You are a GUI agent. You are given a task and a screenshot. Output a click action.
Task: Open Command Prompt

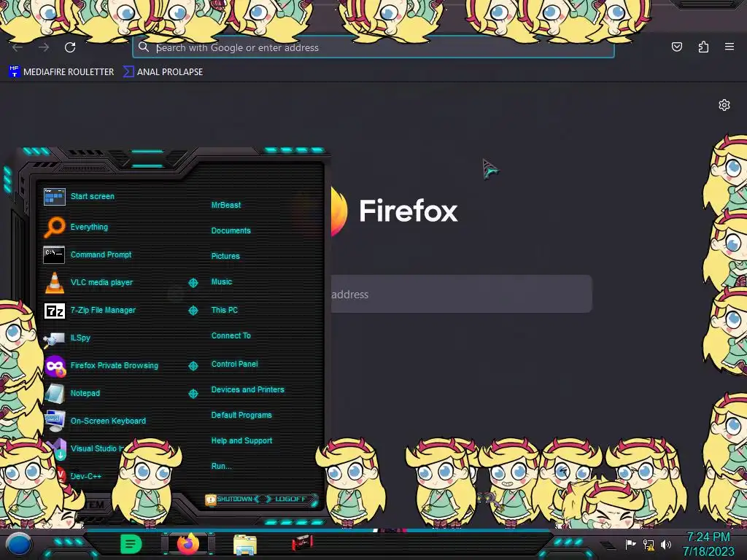click(x=101, y=254)
